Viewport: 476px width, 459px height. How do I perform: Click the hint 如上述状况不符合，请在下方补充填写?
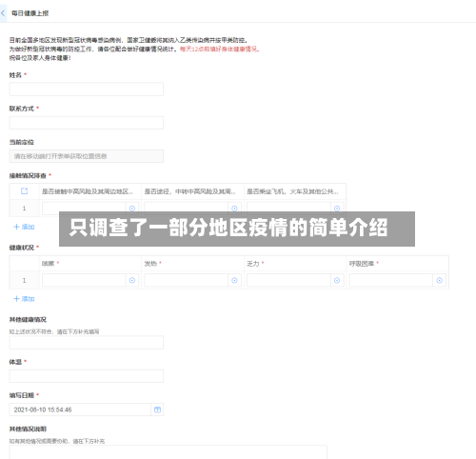pyautogui.click(x=54, y=331)
